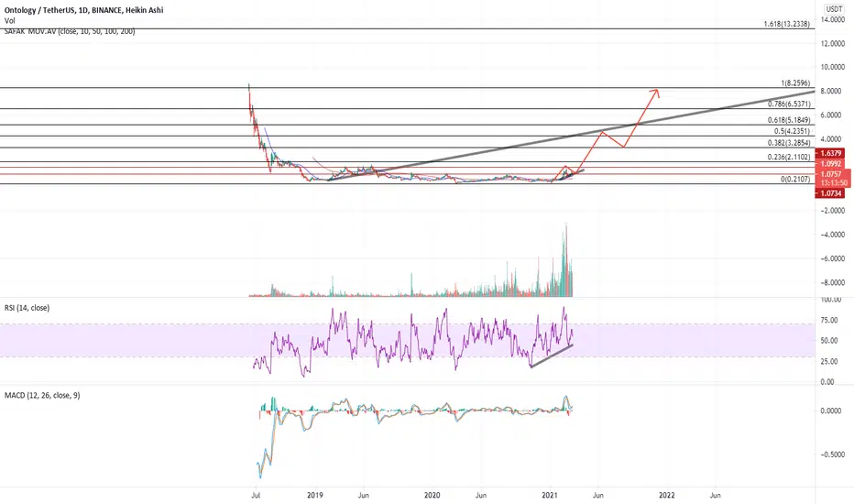The height and width of the screenshot is (504, 854).
Task: Select the SAFAK MOV.AV indicator legend
Action: (x=70, y=31)
